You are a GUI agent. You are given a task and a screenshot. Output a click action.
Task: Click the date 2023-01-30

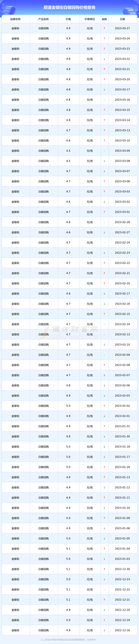point(123,436)
